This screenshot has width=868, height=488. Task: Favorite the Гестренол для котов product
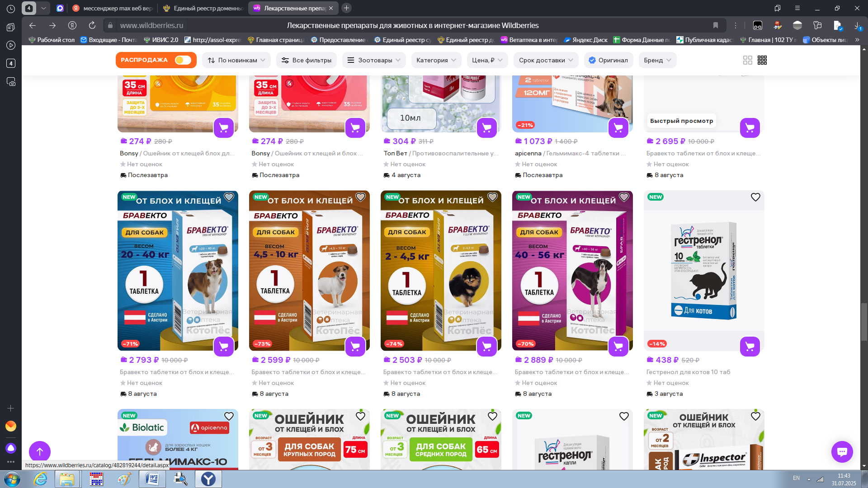point(755,197)
